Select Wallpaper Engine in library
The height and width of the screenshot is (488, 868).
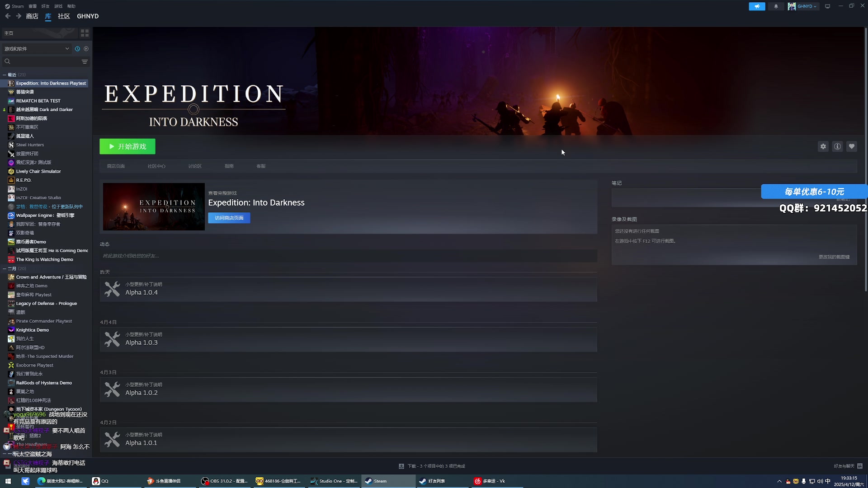(45, 216)
